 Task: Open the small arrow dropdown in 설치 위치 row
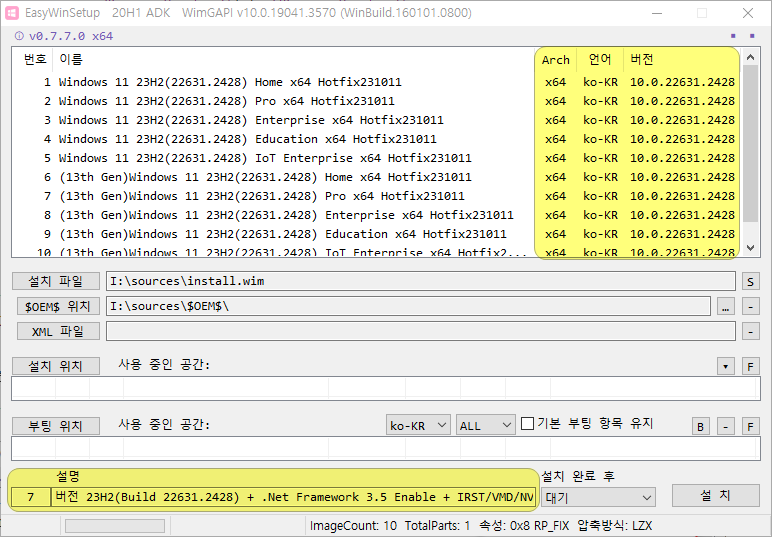click(726, 366)
